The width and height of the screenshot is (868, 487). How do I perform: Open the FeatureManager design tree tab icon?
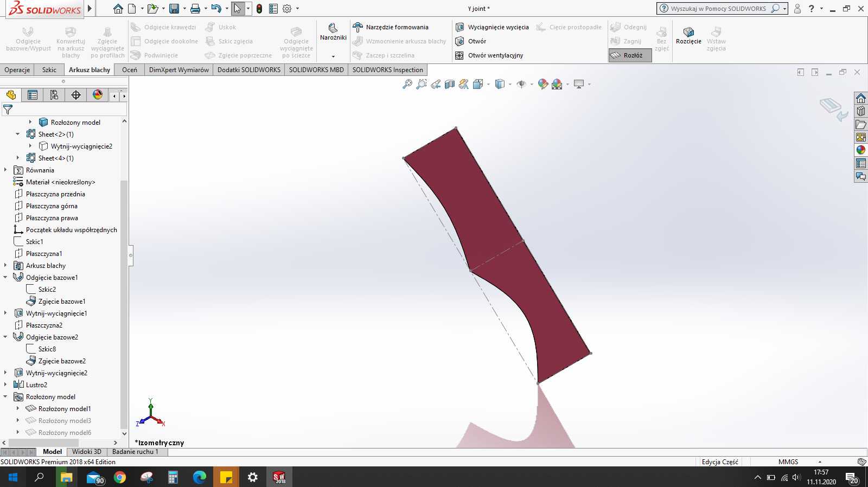point(11,95)
